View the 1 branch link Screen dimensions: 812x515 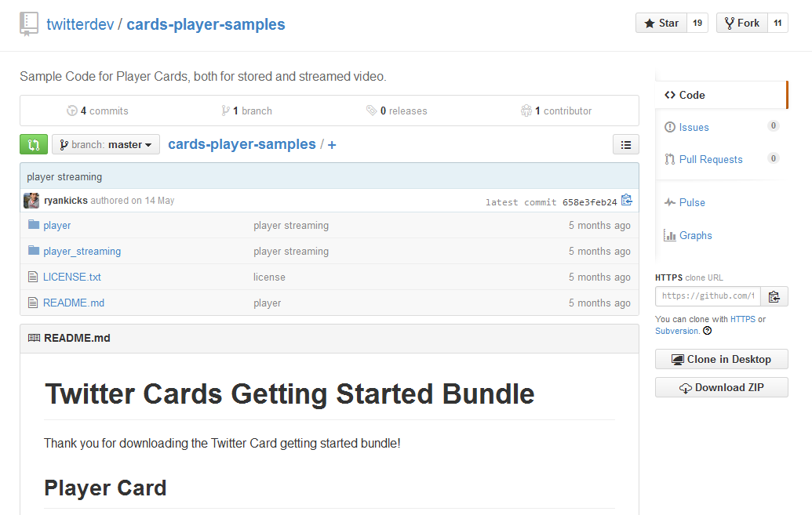[246, 111]
